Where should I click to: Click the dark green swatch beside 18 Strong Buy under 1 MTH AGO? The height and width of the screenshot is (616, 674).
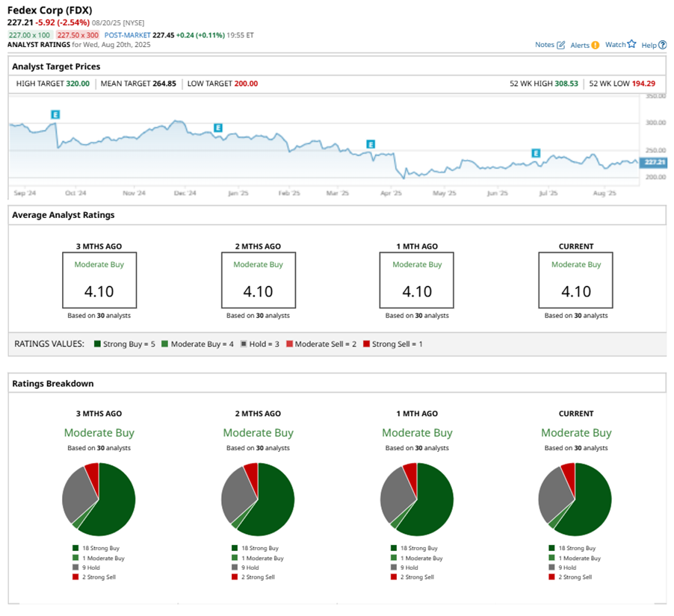394,548
